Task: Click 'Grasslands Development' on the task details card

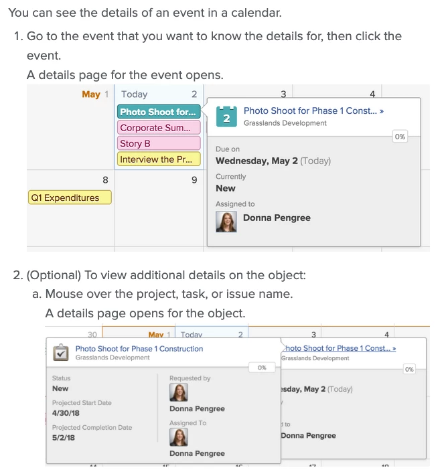Action: click(x=113, y=358)
